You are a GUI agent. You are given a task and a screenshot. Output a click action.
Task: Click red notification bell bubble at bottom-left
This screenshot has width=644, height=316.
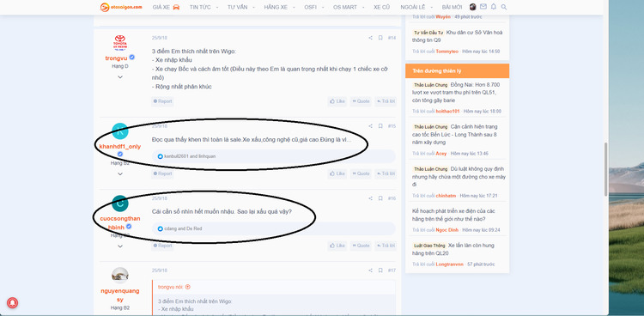[x=12, y=303]
